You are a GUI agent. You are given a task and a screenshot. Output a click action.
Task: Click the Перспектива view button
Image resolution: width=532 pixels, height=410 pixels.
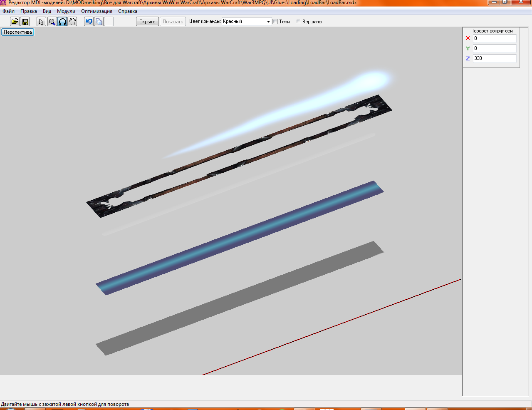click(18, 32)
